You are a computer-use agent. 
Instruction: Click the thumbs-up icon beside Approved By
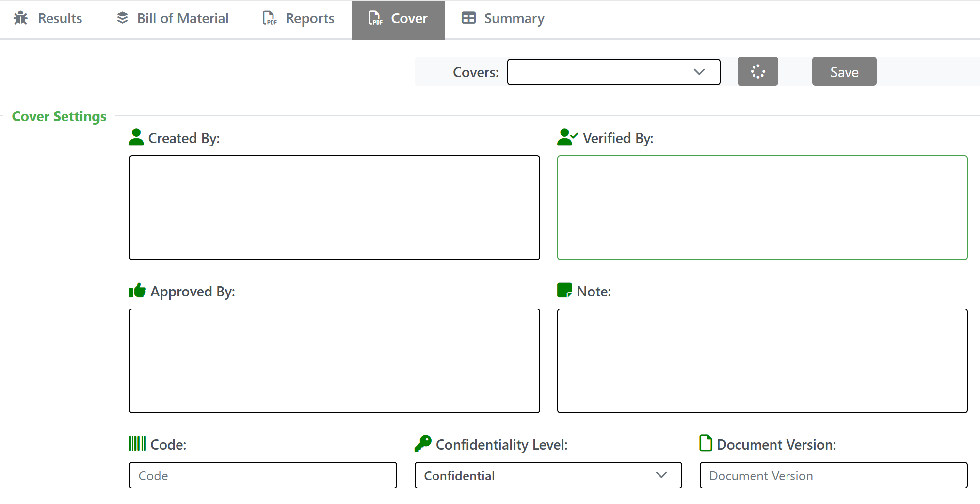pyautogui.click(x=137, y=291)
